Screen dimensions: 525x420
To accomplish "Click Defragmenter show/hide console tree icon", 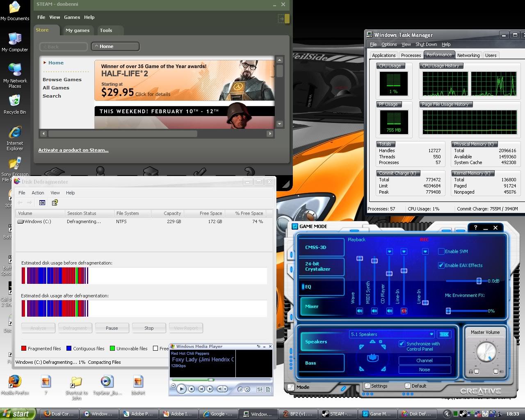I will [x=42, y=203].
